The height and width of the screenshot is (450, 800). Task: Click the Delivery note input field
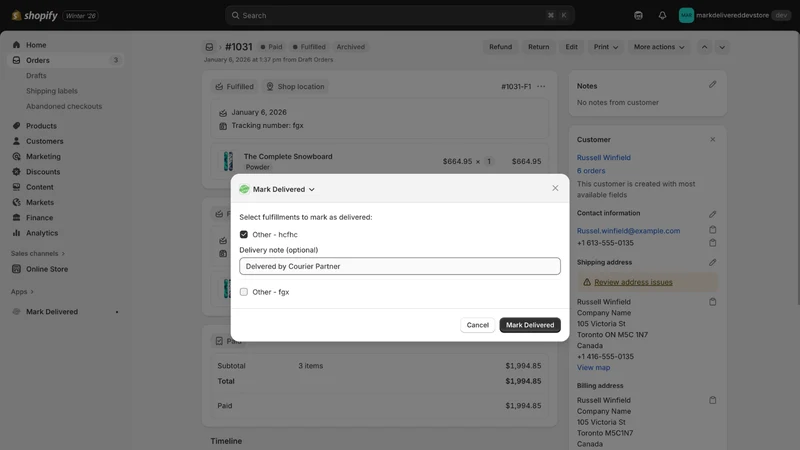pos(399,266)
